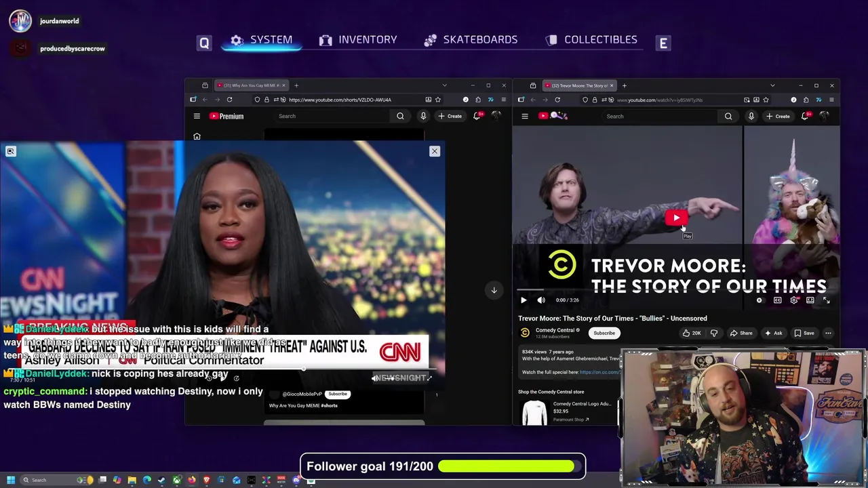Click the Q previous-tab key icon
Screen dimensions: 868x488
pos(204,43)
